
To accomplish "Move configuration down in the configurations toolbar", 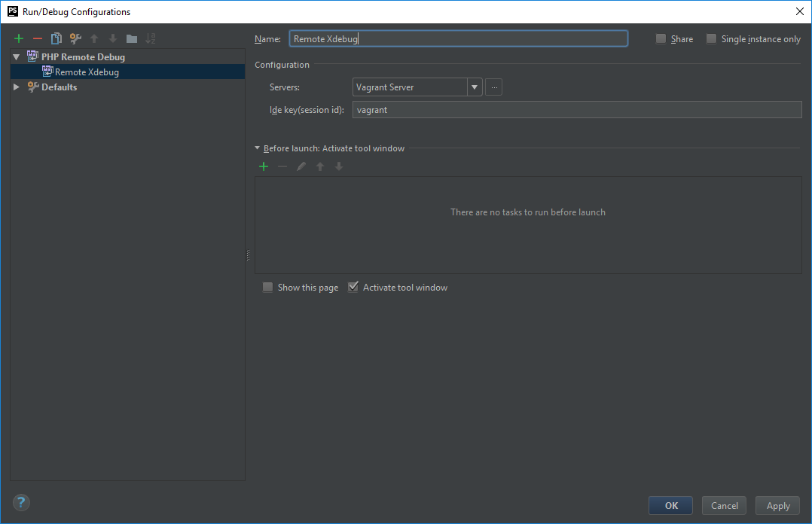I will (x=113, y=38).
